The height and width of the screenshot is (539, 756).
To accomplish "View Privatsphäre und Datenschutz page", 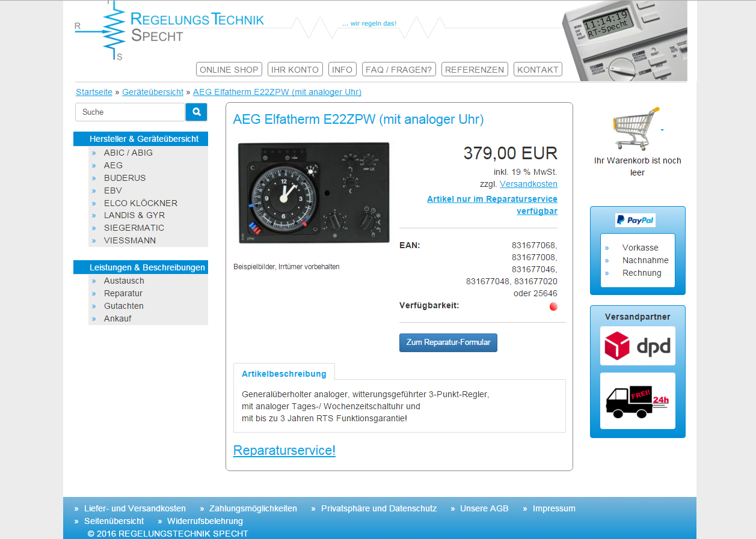I will [379, 508].
